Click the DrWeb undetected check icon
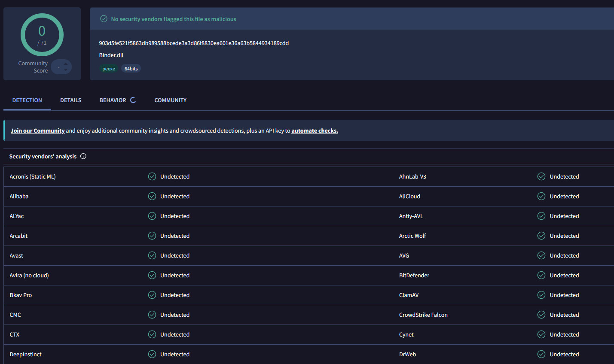Image resolution: width=614 pixels, height=364 pixels. (541, 354)
